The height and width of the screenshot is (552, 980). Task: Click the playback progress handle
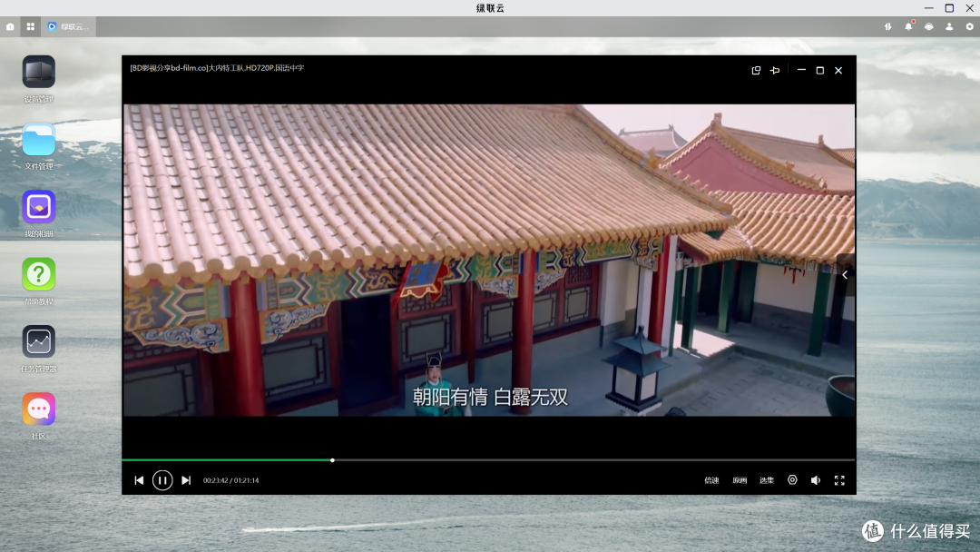(332, 460)
